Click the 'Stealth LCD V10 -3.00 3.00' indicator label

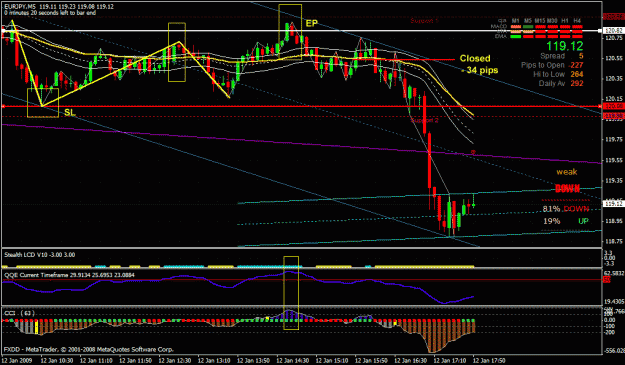point(39,255)
